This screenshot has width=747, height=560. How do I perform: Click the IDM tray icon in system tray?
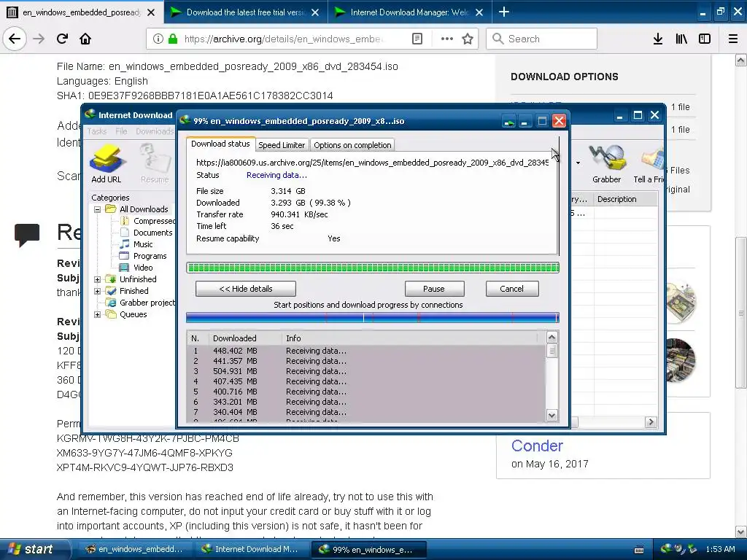click(x=667, y=549)
